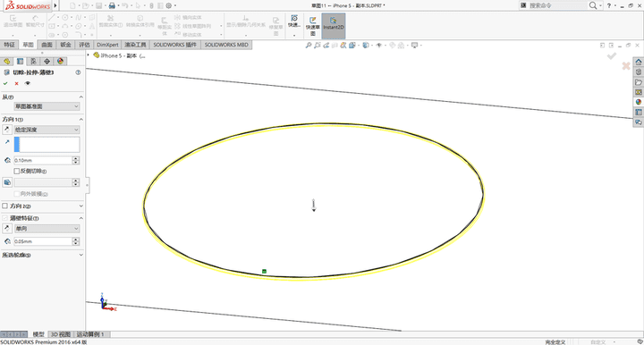
Task: Open SOLIDWORKS Forum in the task pane
Action: (x=639, y=122)
